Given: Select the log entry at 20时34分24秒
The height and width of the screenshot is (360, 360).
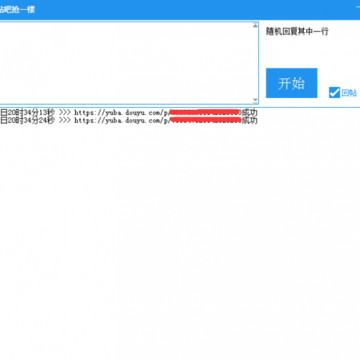Looking at the screenshot, I should pos(129,120).
